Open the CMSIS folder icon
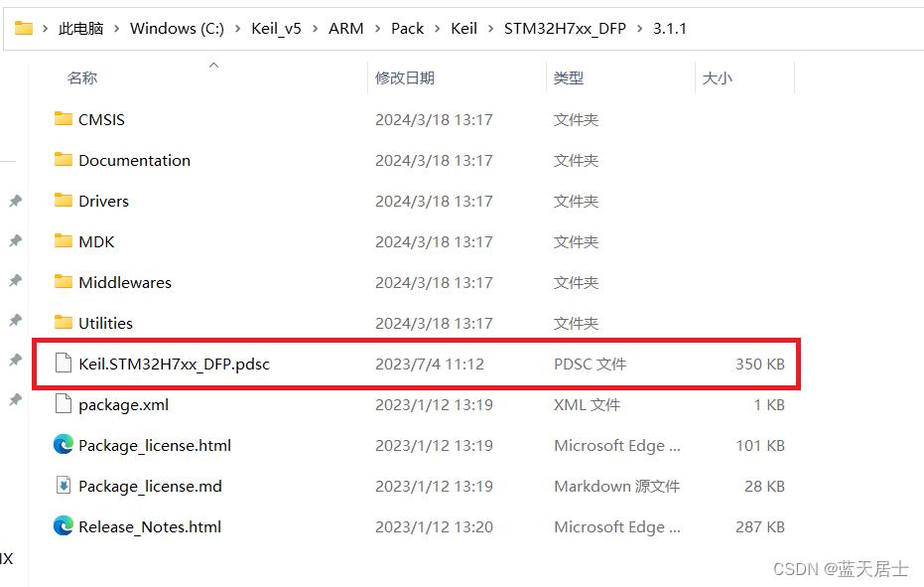The image size is (924, 587). [x=64, y=118]
